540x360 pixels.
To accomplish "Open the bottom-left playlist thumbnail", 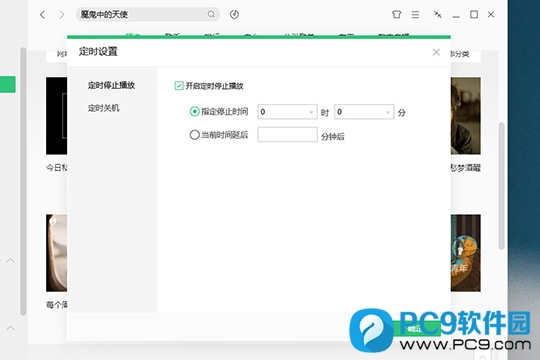I will (56, 253).
